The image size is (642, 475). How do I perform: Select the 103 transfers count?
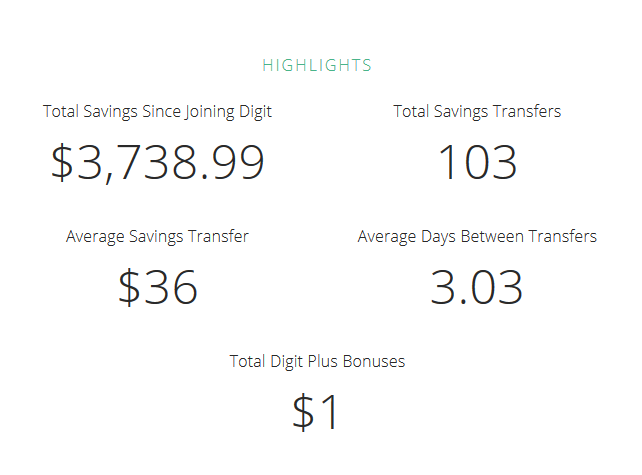477,163
